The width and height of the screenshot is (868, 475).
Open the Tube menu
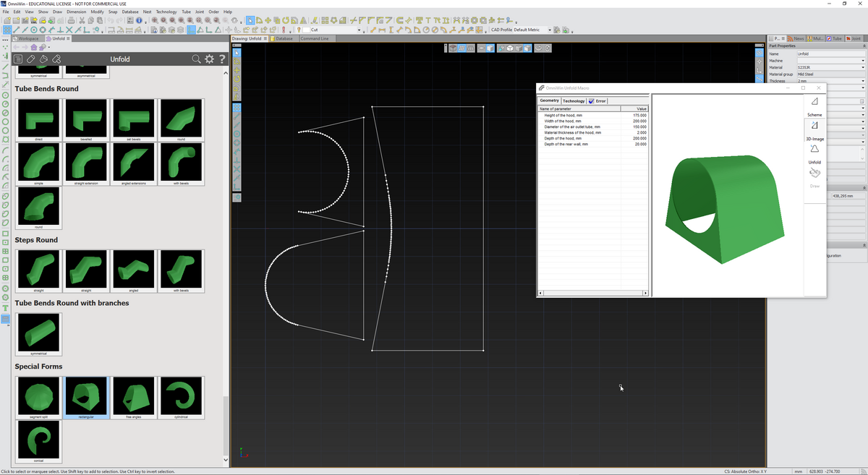coord(187,12)
